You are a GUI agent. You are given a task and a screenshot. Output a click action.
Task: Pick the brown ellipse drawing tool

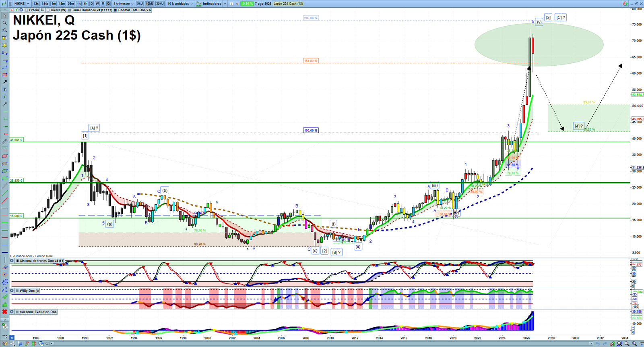(x=4, y=163)
